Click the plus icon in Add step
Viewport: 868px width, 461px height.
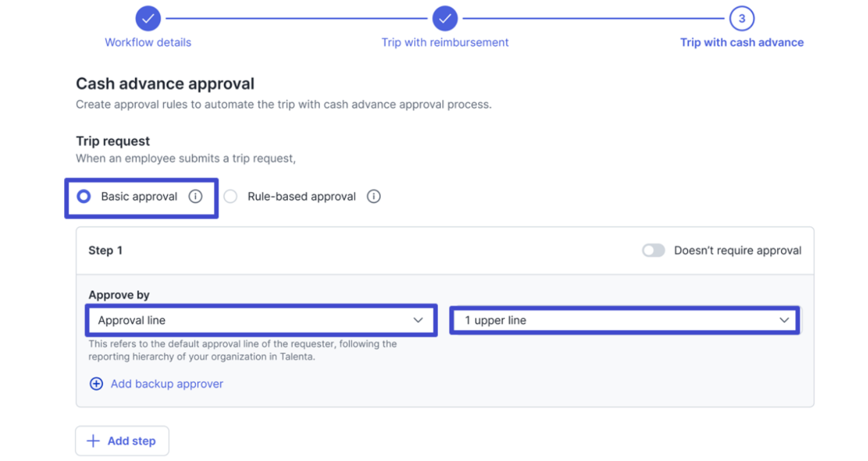93,441
